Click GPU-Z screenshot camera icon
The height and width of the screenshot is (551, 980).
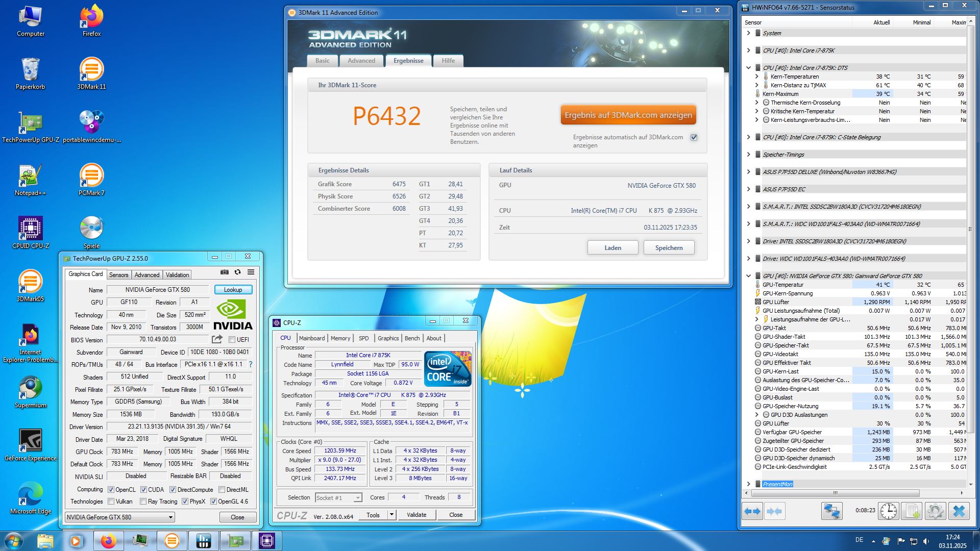[x=225, y=272]
